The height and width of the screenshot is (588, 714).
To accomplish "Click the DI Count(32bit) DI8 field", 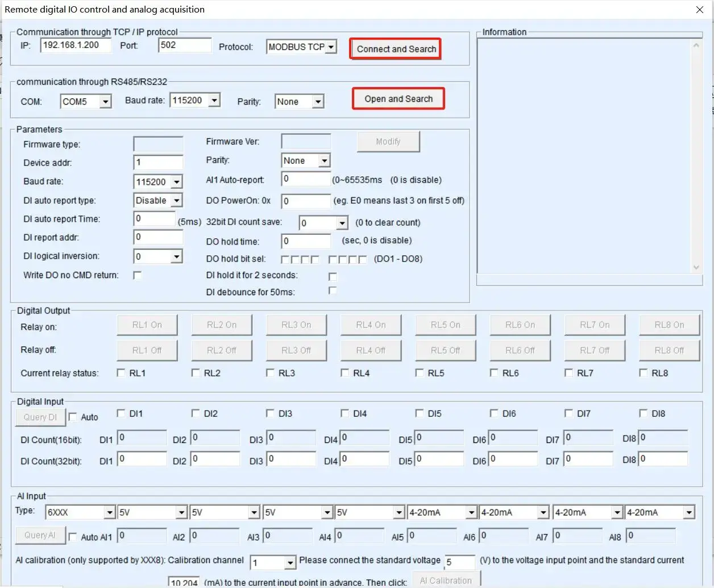I will 663,459.
